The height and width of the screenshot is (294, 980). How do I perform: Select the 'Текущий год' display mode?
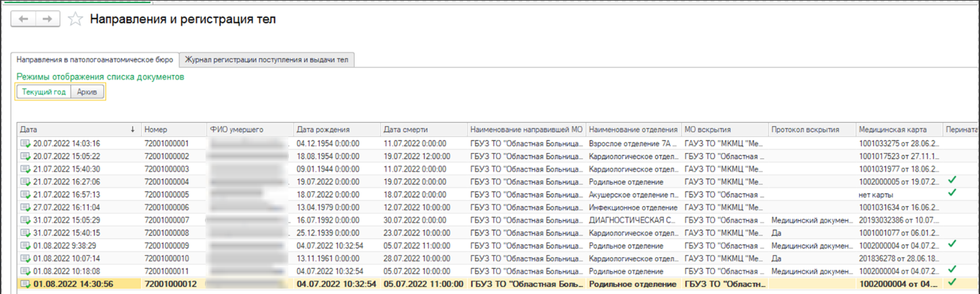pos(43,93)
